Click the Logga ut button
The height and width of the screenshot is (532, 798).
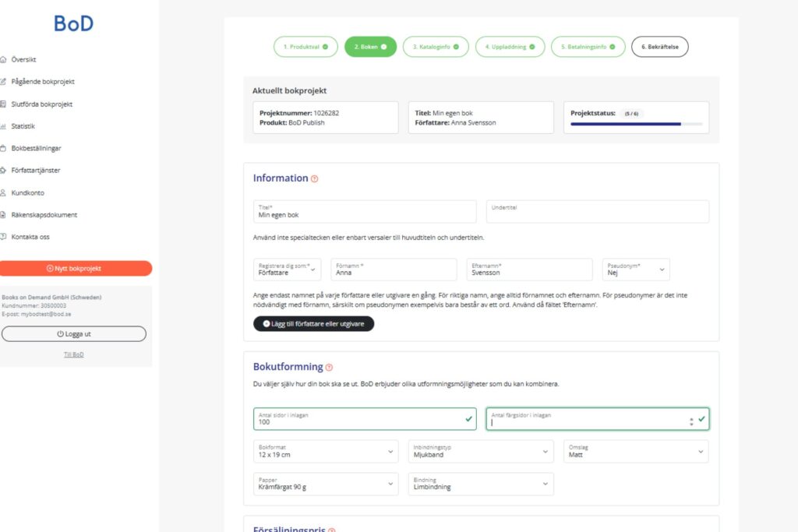[x=74, y=334]
